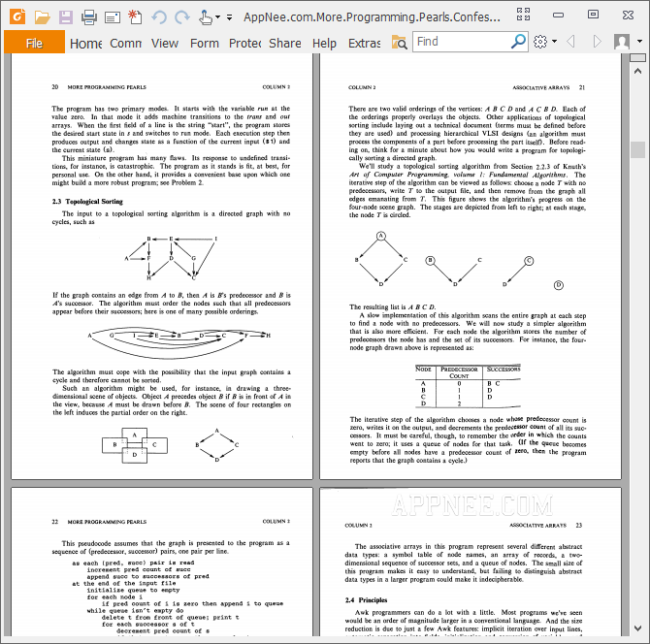Click the scroll up arrow on scrollbar
The width and height of the screenshot is (650, 644).
coord(637,71)
